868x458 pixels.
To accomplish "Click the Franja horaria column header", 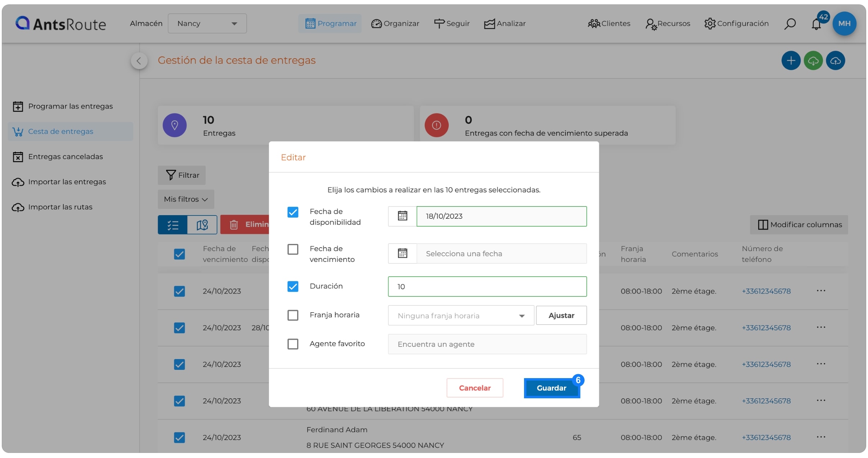I will coord(633,254).
